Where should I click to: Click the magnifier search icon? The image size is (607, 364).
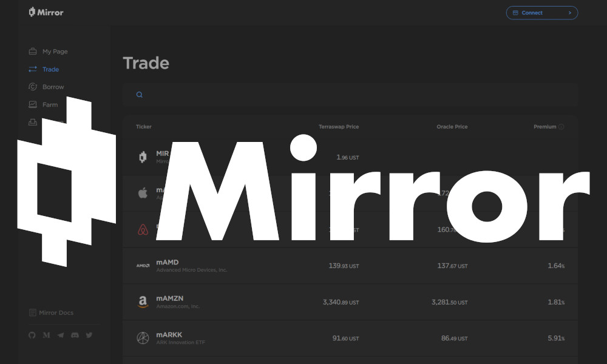(x=140, y=95)
